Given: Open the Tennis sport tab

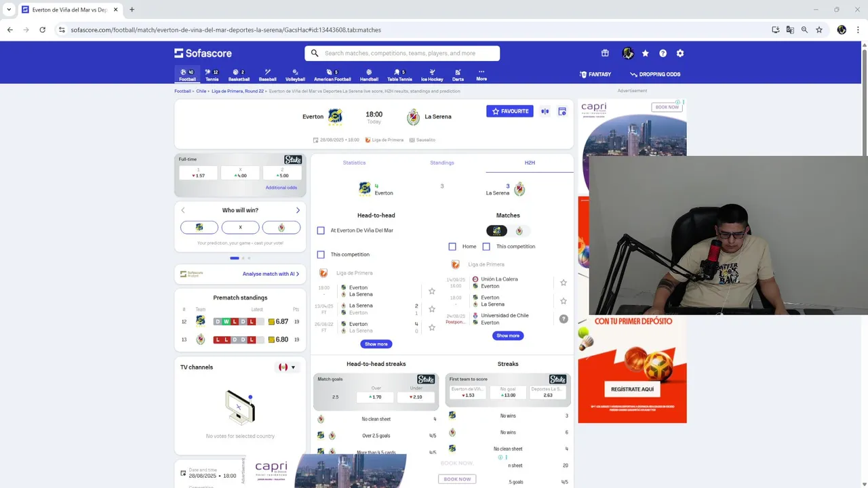Looking at the screenshot, I should [x=212, y=75].
